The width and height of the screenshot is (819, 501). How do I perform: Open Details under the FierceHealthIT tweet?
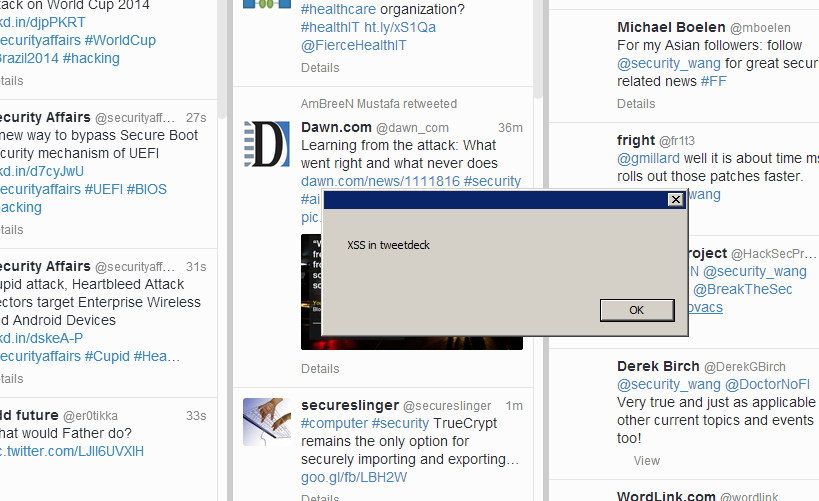[320, 68]
